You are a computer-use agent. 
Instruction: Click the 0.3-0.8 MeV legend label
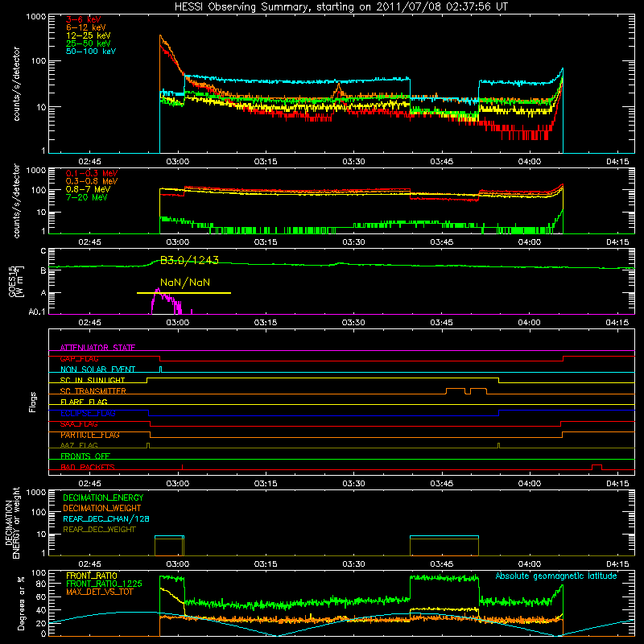point(92,181)
